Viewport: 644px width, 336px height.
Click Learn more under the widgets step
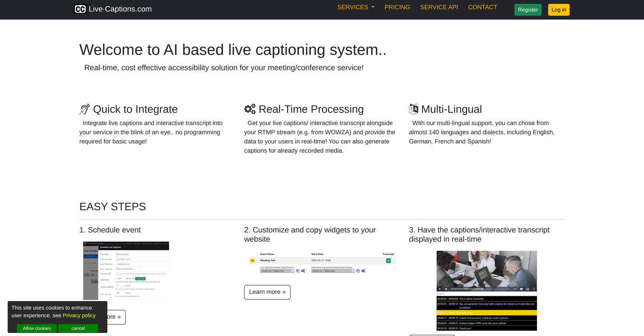[x=267, y=292]
